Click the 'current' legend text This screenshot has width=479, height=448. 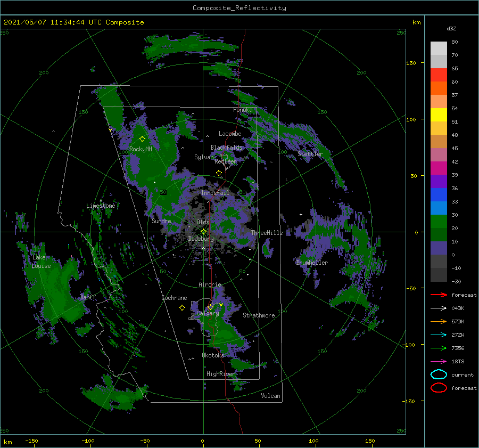[463, 374]
